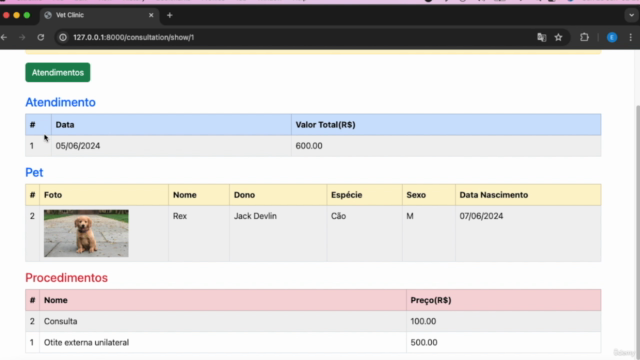640x360 pixels.
Task: Click owner name Jack Devlin
Action: pos(255,216)
